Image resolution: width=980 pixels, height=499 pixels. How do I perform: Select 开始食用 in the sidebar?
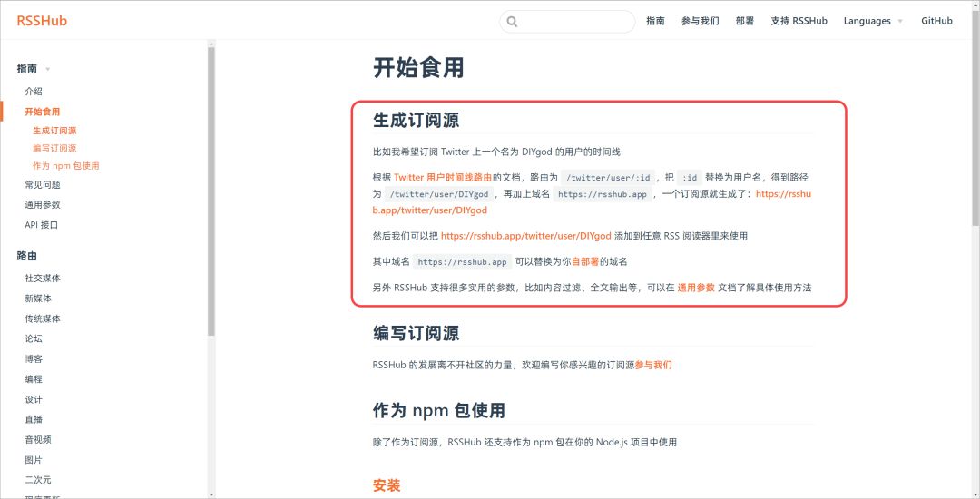[43, 112]
